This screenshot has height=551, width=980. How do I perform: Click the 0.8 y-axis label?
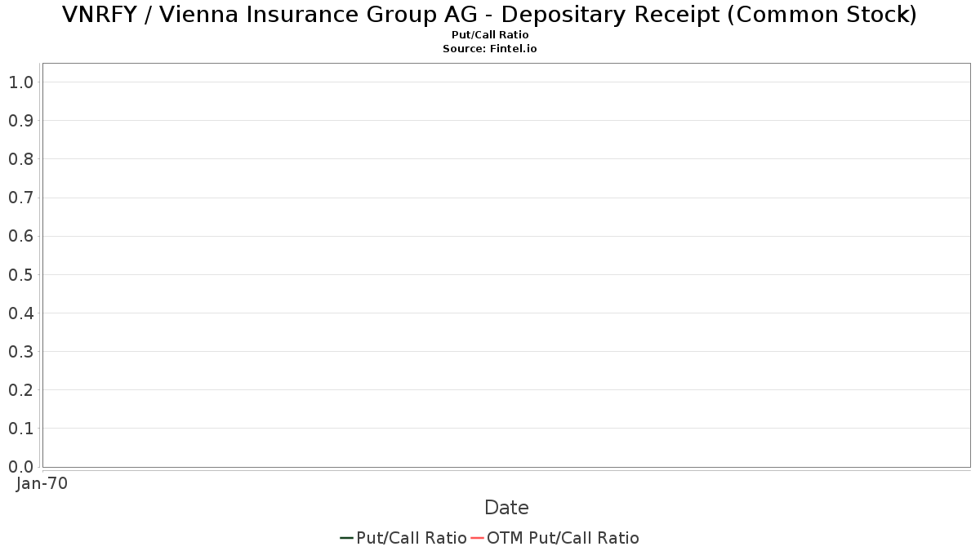21,159
